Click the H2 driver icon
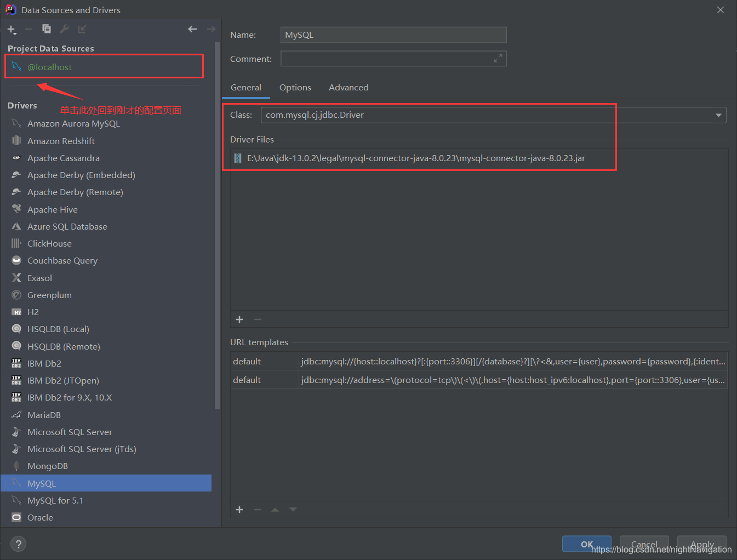Image resolution: width=737 pixels, height=560 pixels. click(x=16, y=312)
